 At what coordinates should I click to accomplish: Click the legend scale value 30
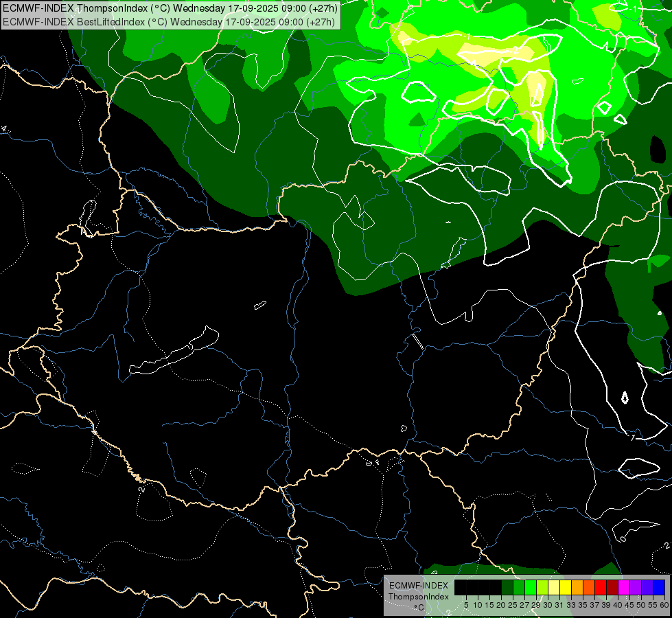pos(548,605)
